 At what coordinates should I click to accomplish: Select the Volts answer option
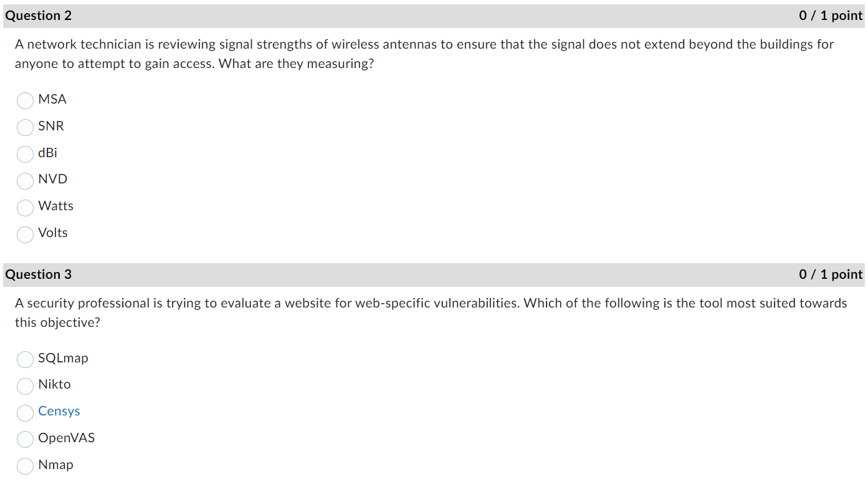(x=25, y=235)
